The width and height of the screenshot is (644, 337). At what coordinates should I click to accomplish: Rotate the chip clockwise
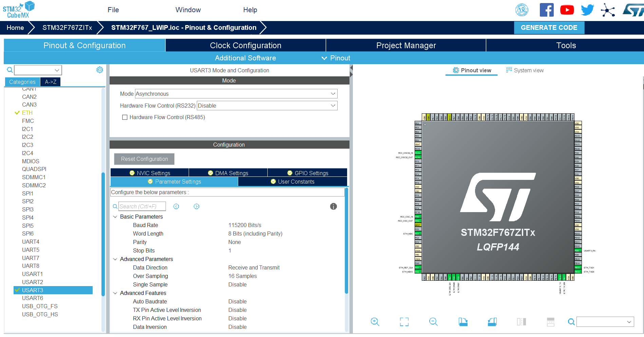[463, 322]
